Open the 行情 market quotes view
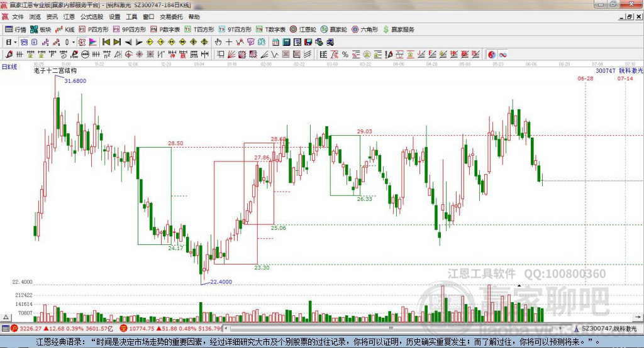This screenshot has width=644, height=348. point(15,29)
